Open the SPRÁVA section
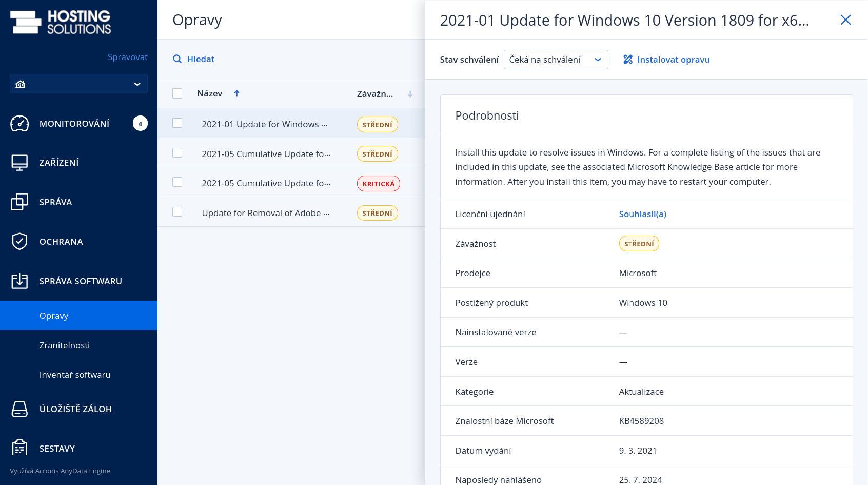Viewport: 868px width, 485px height. point(78,202)
